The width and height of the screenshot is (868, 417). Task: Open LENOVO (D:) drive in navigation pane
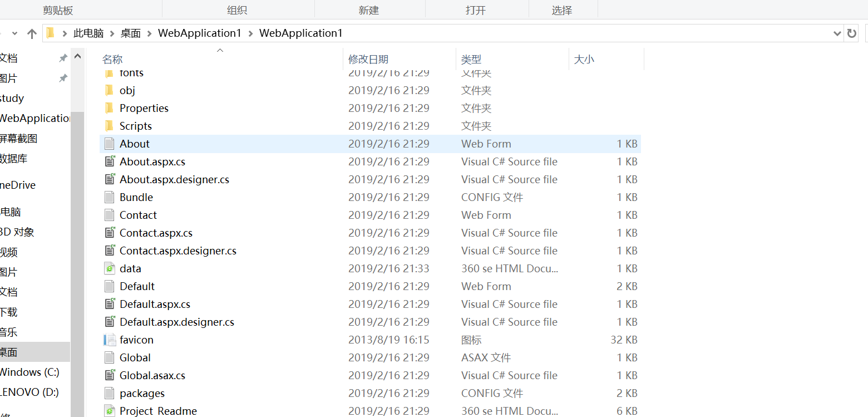pos(29,393)
